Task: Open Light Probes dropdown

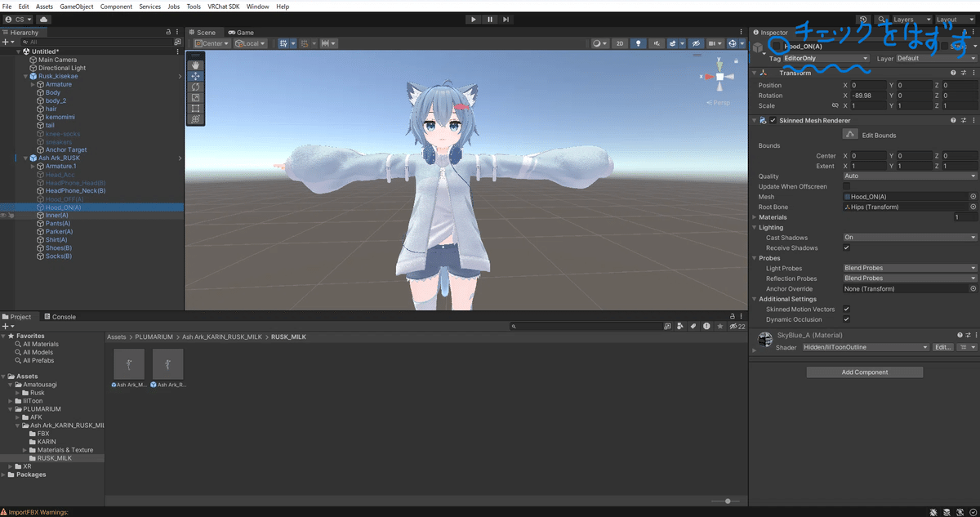Action: tap(910, 268)
